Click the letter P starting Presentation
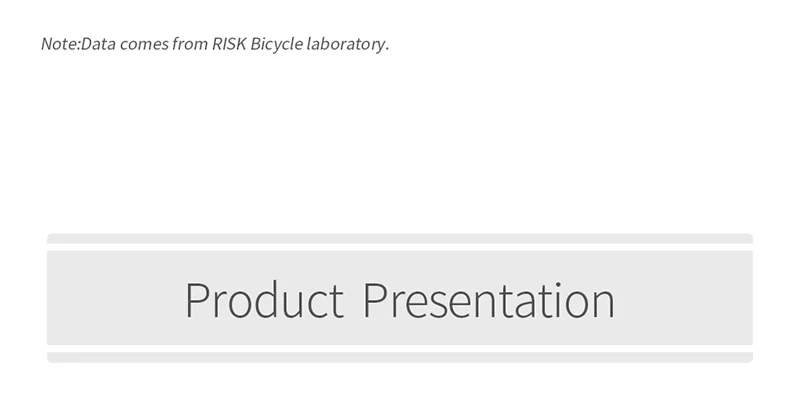800x418 pixels. coord(374,300)
